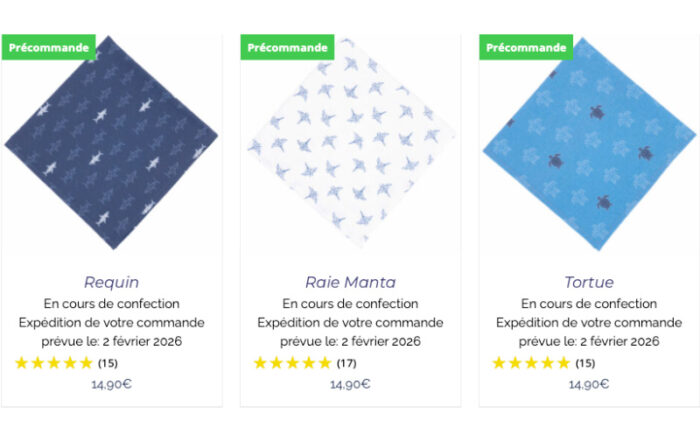
Task: Open the Requin product title link
Action: pyautogui.click(x=111, y=282)
